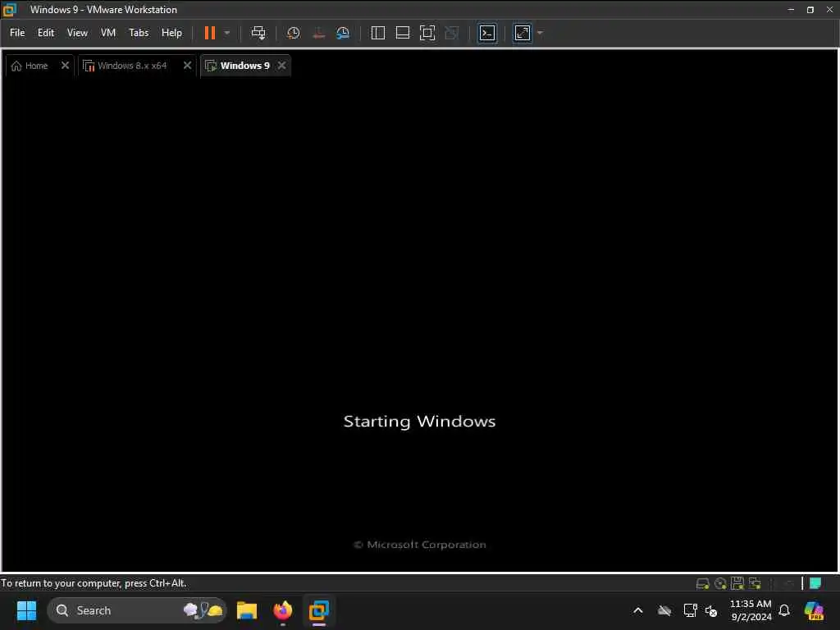Click the muted volume tray icon
The width and height of the screenshot is (840, 630).
pyautogui.click(x=711, y=610)
